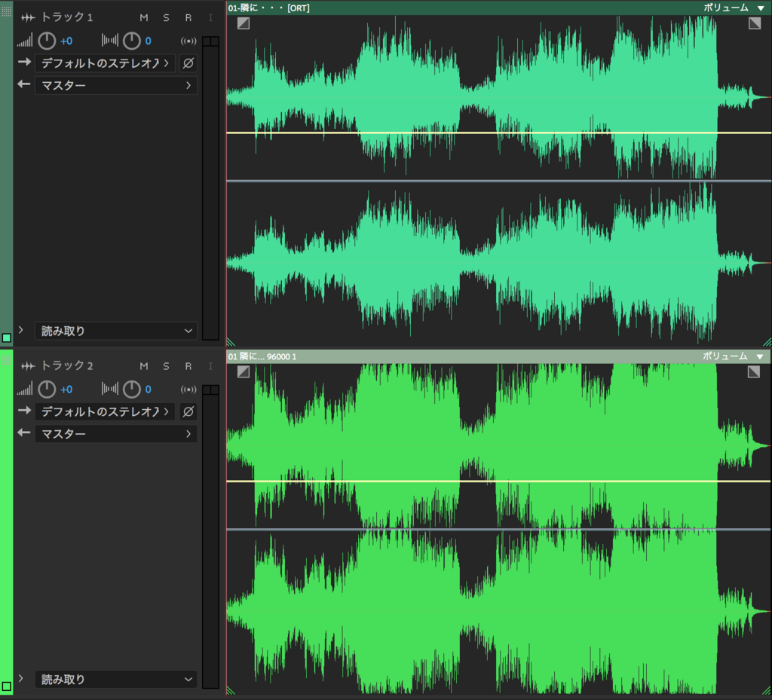The image size is (772, 700).
Task: Open Track 2 automation mode dropdown 読み取り
Action: click(115, 680)
